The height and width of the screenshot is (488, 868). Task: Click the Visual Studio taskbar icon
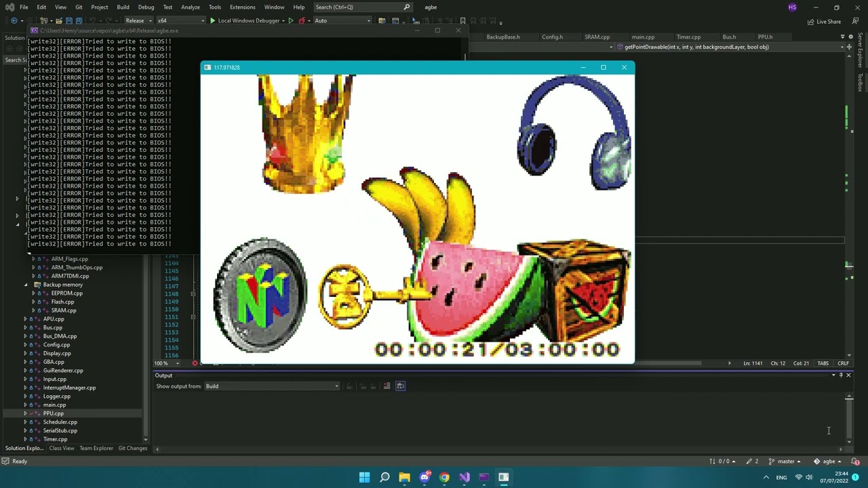coord(465,477)
